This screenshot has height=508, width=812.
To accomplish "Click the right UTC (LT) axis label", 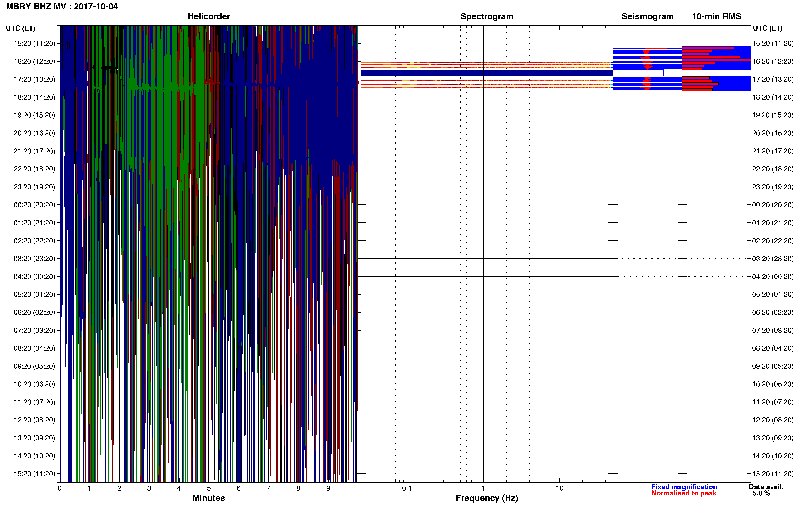I will pos(767,28).
